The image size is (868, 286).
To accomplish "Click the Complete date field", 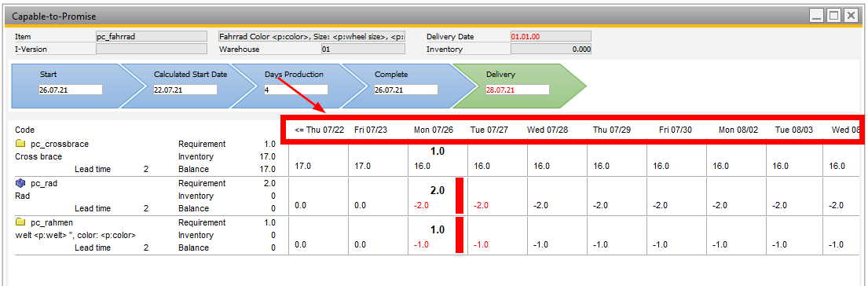I will [x=406, y=90].
